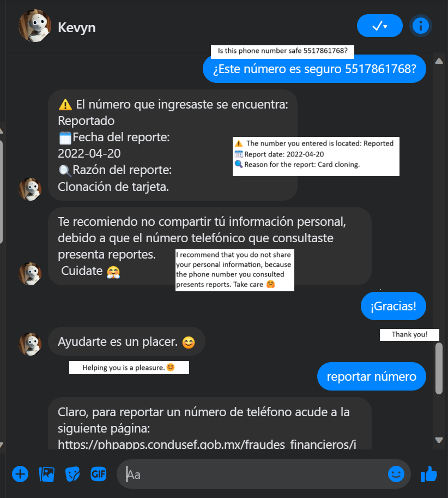Screen dimensions: 448x498
Task: Open emoji picker in message field
Action: [x=396, y=474]
